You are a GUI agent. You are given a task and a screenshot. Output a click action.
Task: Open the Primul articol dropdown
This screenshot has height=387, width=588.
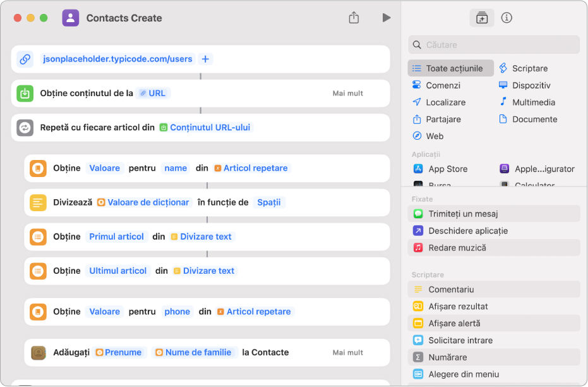tap(117, 236)
